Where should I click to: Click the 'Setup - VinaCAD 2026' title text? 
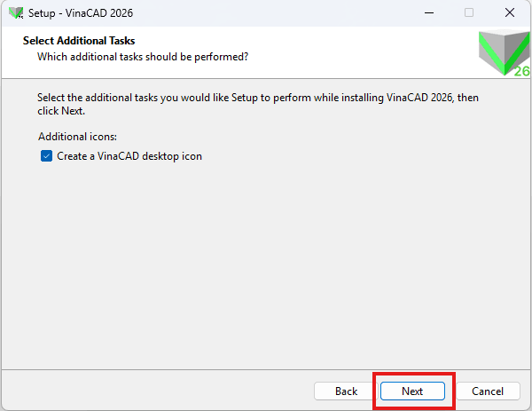pos(81,13)
